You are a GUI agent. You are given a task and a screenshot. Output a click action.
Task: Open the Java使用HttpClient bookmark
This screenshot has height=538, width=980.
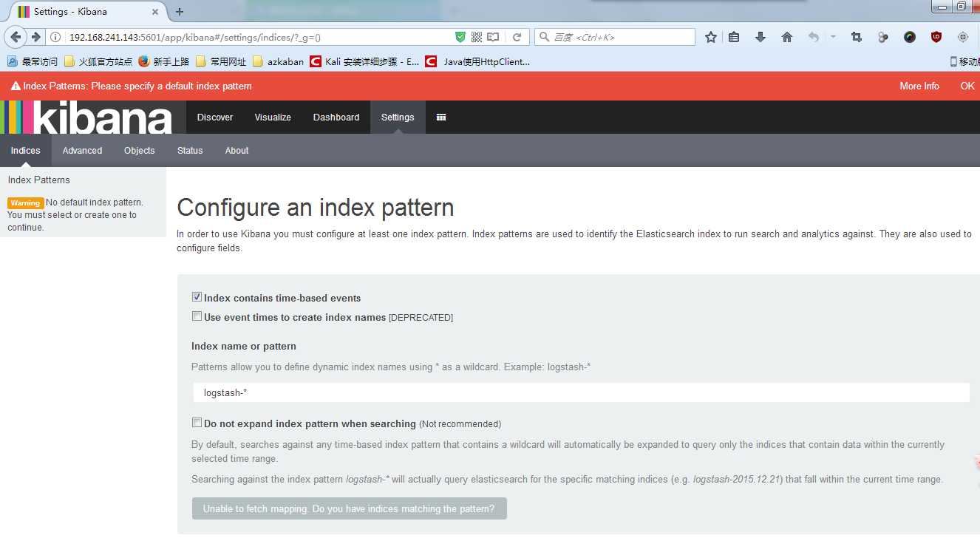pos(478,61)
